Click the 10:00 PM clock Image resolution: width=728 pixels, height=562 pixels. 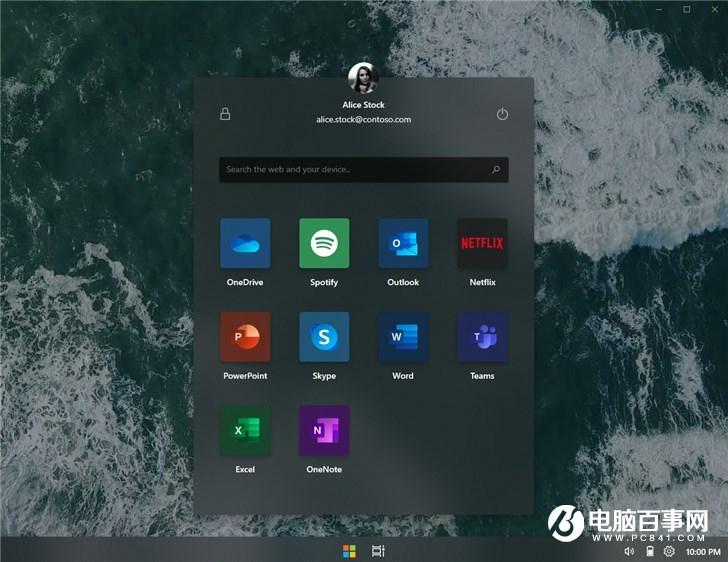click(703, 552)
